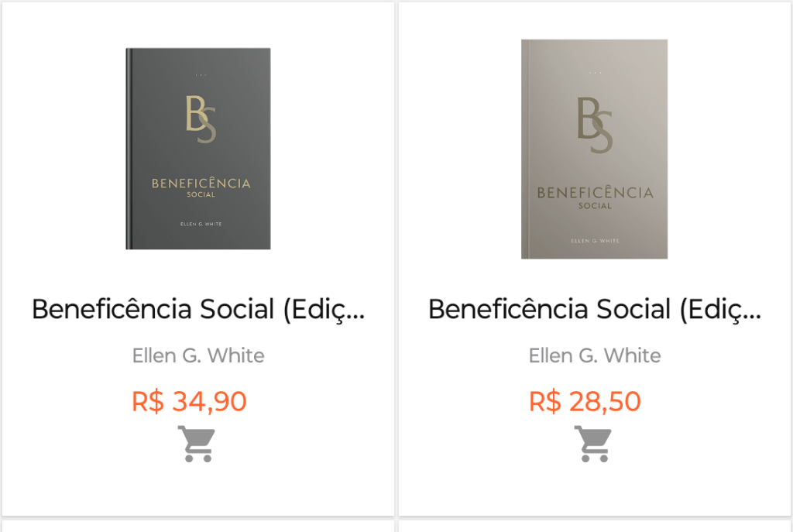This screenshot has height=532, width=793.
Task: Click the author name printed on beige cover
Action: pos(595,241)
